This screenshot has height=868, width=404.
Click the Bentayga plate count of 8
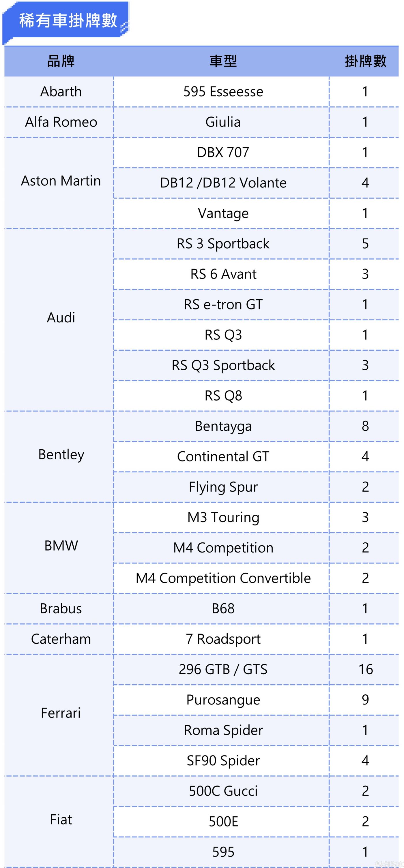(365, 426)
